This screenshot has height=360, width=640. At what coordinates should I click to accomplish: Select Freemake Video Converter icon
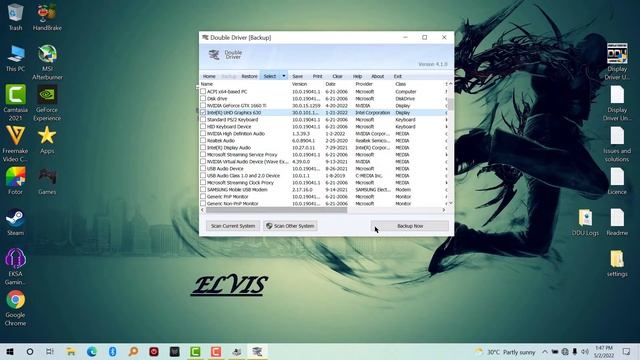[16, 144]
